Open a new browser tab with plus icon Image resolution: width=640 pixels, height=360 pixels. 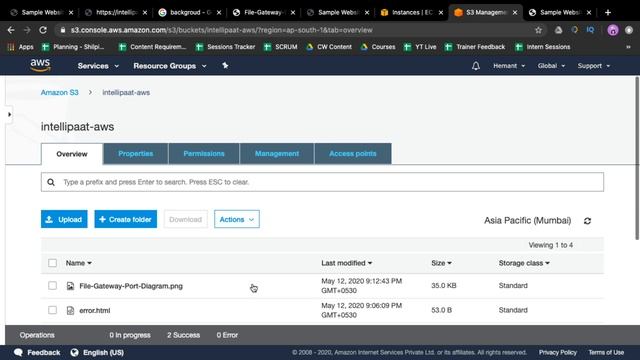[608, 13]
